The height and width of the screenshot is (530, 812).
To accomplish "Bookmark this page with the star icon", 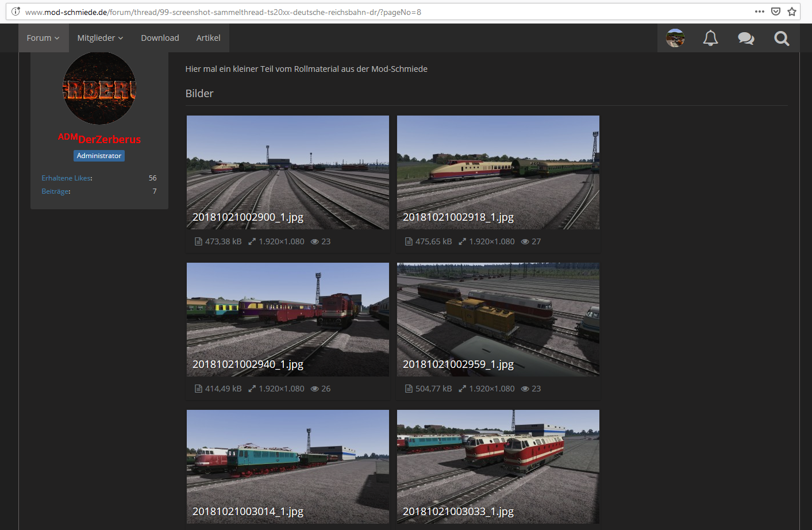I will [792, 11].
